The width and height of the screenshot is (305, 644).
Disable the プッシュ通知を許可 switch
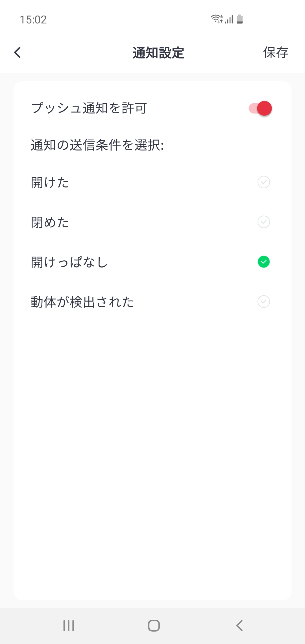tap(260, 108)
